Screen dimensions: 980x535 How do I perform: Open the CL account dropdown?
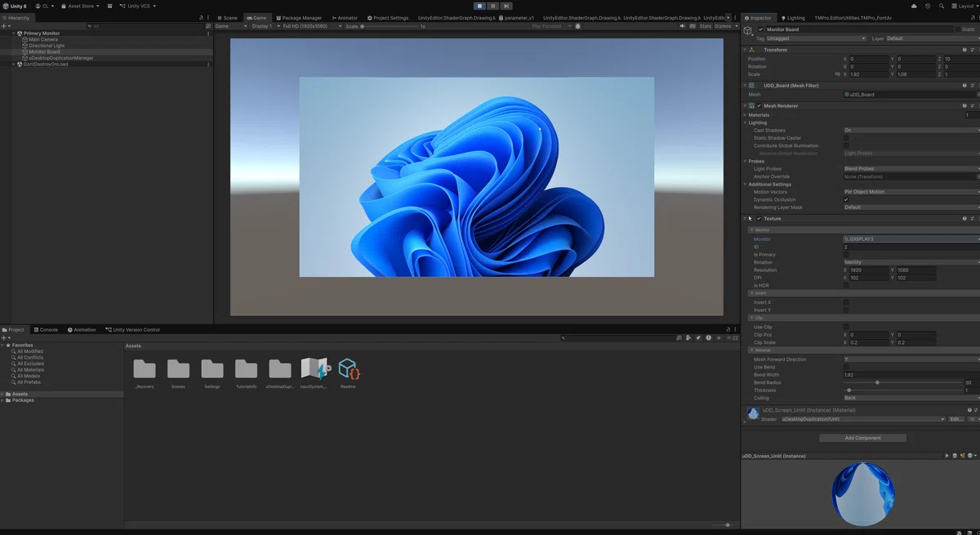pyautogui.click(x=43, y=6)
